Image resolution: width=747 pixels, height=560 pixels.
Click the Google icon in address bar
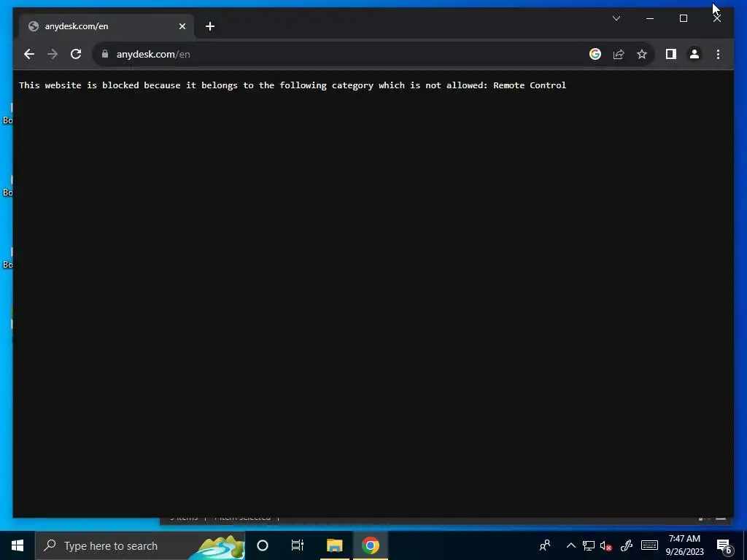click(595, 54)
